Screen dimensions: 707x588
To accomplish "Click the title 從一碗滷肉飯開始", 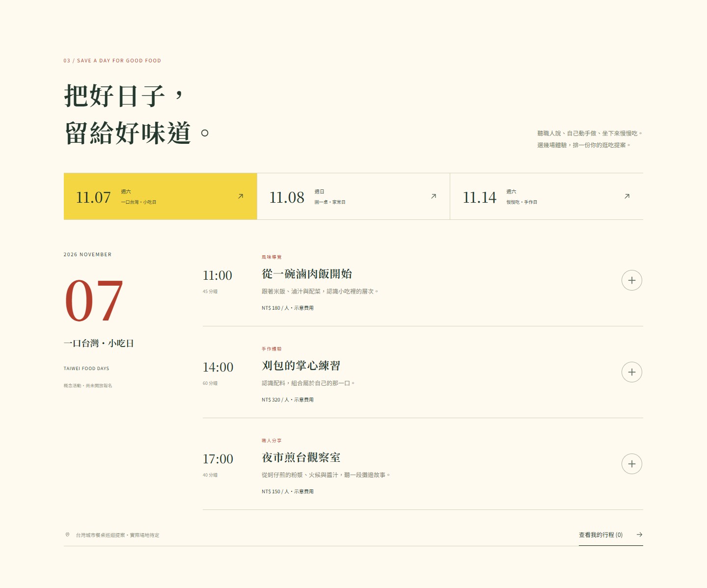I will 307,274.
